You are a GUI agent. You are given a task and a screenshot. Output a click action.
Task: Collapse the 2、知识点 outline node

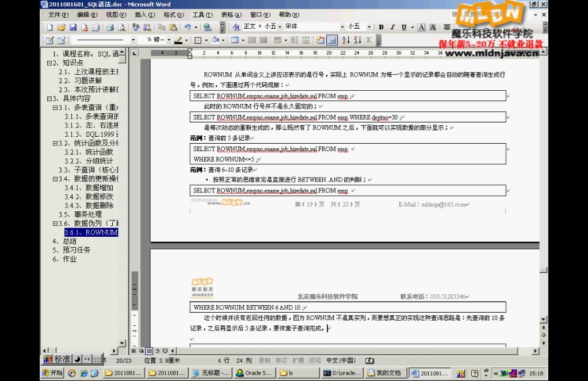pos(49,63)
